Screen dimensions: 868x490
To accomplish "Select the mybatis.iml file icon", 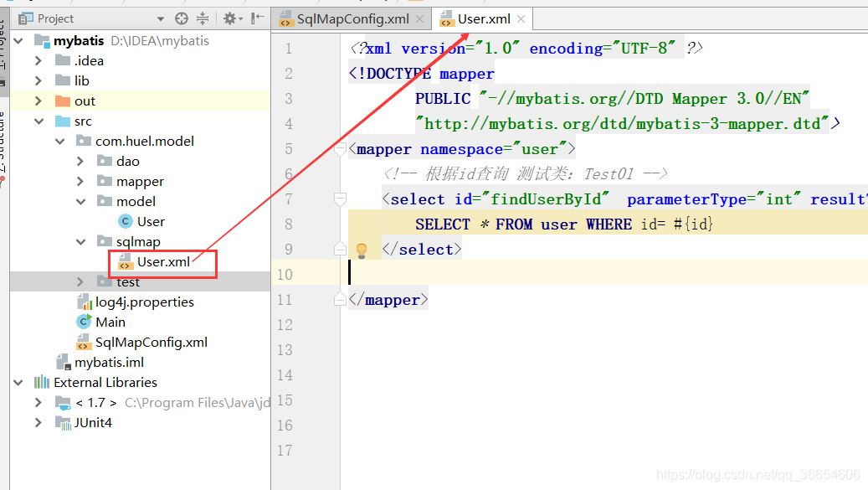I will tap(63, 362).
